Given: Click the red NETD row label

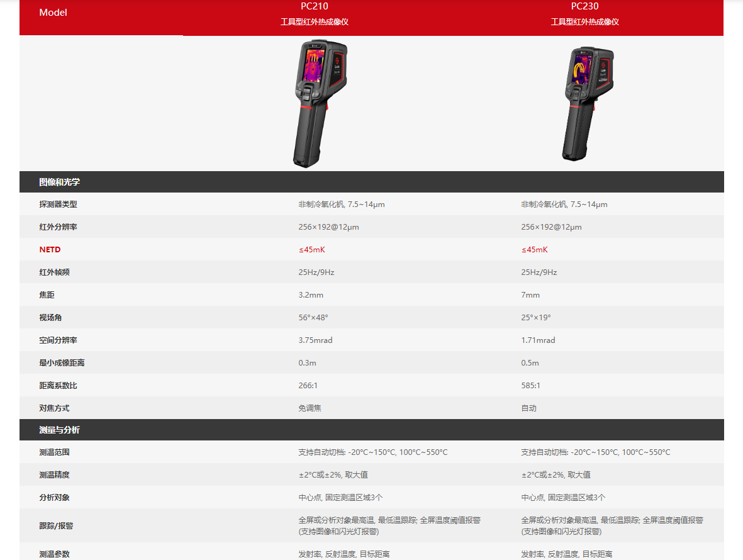Looking at the screenshot, I should pyautogui.click(x=50, y=250).
